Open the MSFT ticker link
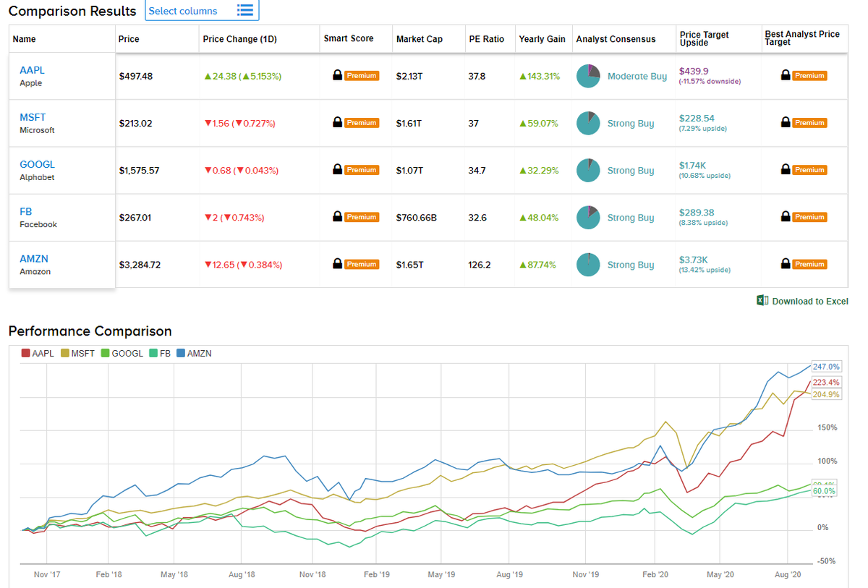Image resolution: width=868 pixels, height=588 pixels. coord(33,117)
